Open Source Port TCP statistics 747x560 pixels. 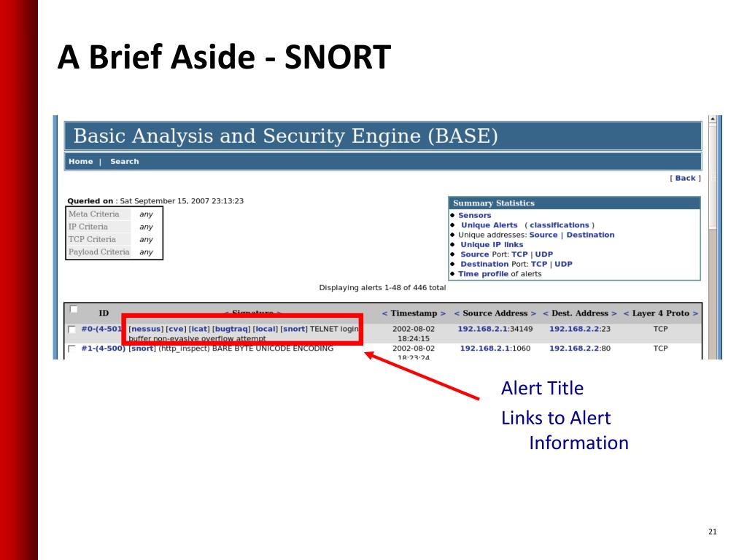[519, 254]
